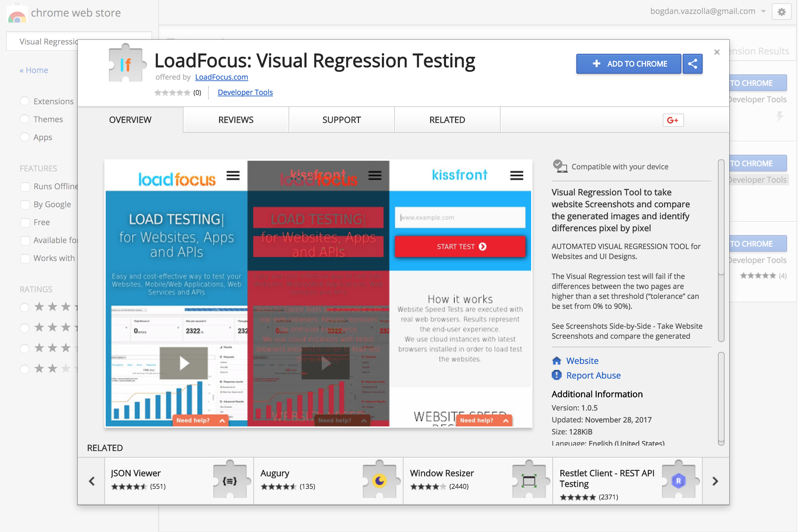Click the Visual Regression search field
807x532 pixels.
[79, 42]
